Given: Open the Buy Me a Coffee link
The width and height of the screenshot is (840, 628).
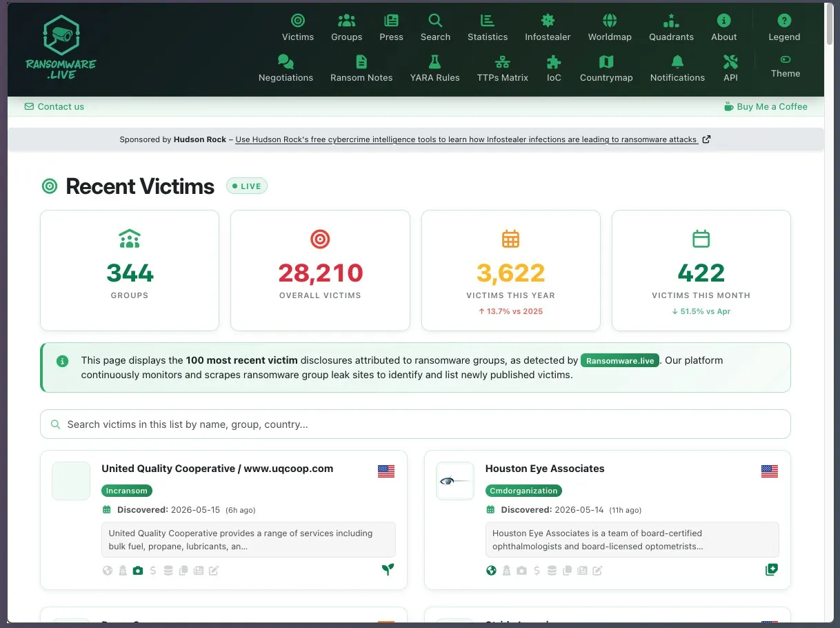Looking at the screenshot, I should (x=766, y=107).
